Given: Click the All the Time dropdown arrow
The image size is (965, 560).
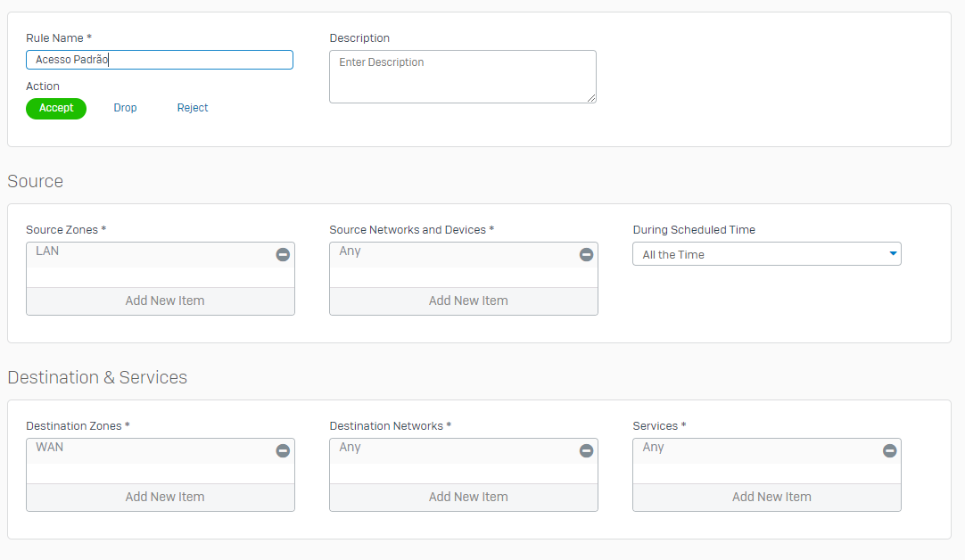Looking at the screenshot, I should click(893, 254).
